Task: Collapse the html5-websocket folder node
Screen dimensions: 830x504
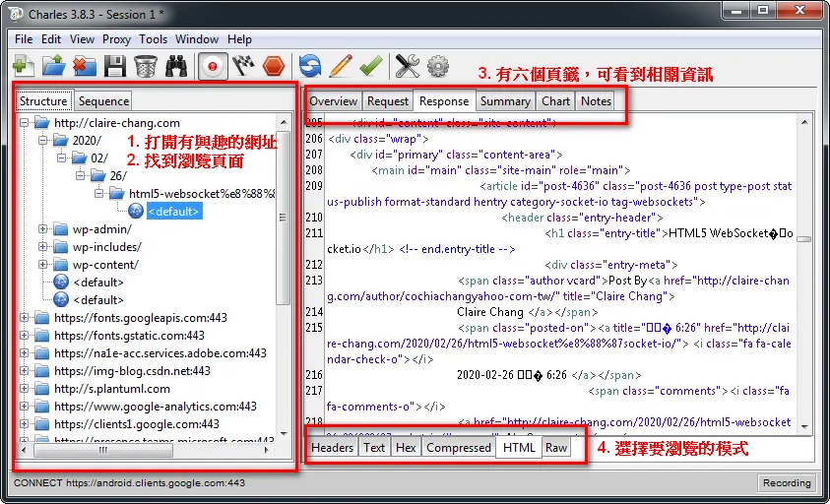Action: [99, 193]
